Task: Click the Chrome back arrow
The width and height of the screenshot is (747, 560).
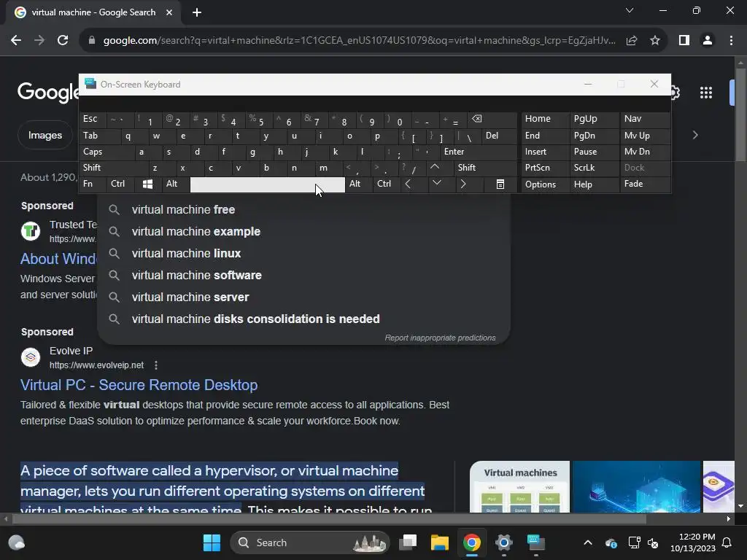Action: pos(16,41)
